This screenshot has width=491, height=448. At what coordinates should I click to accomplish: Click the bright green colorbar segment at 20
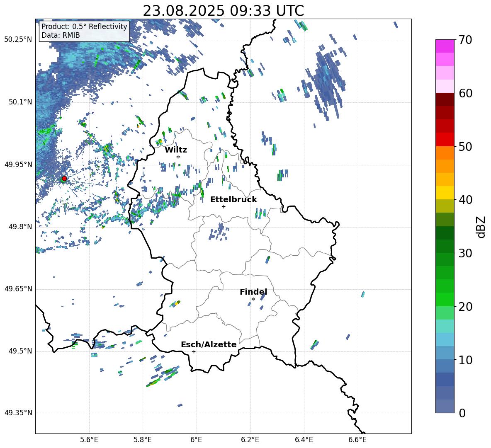pos(445,299)
